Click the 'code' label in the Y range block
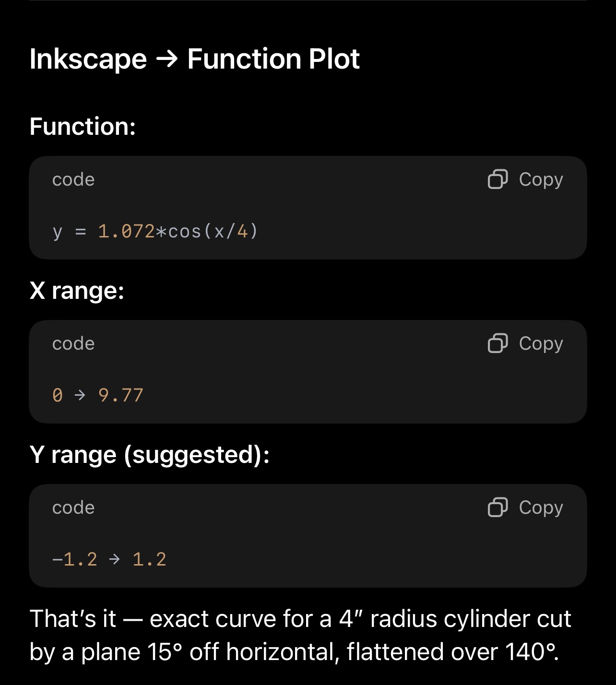The height and width of the screenshot is (685, 616). (x=73, y=508)
